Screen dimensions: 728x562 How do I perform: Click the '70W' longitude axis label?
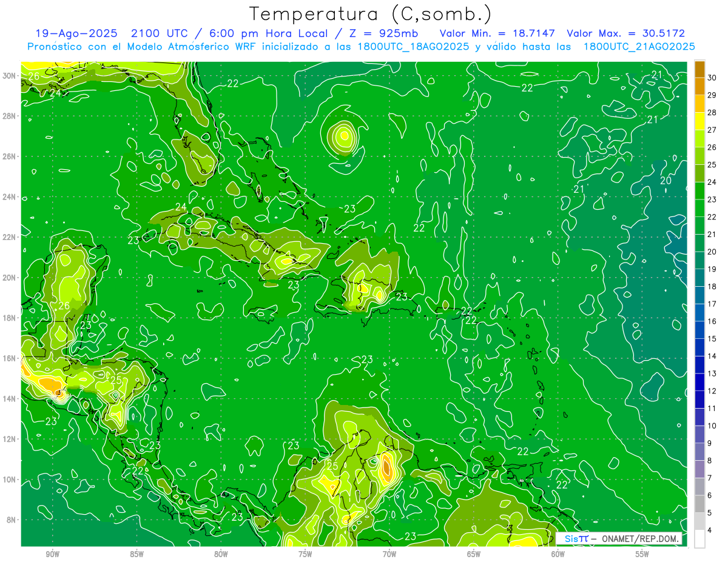(389, 554)
